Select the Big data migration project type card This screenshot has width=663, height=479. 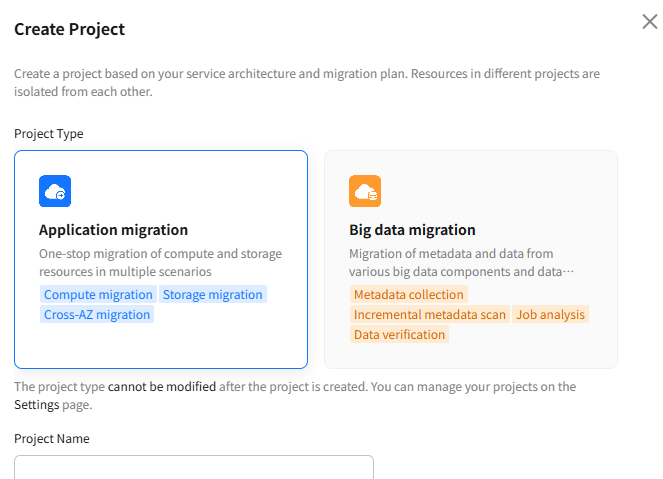click(x=471, y=259)
